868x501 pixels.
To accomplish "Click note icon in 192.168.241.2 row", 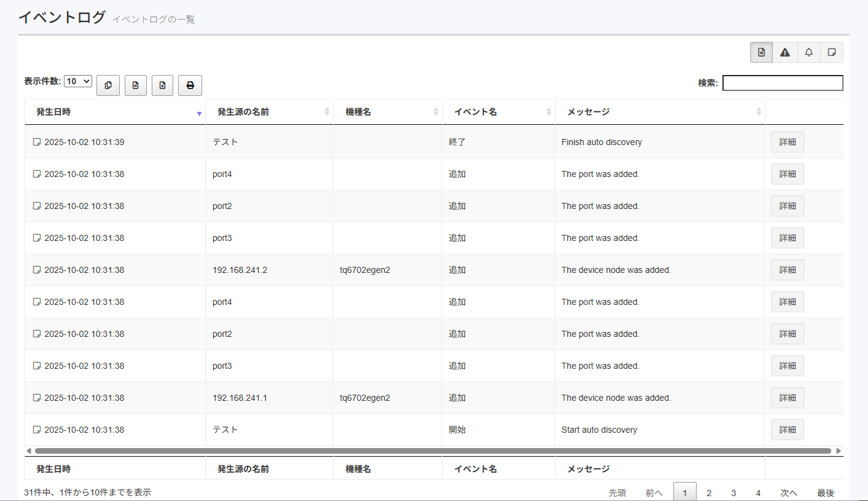I will pos(37,270).
